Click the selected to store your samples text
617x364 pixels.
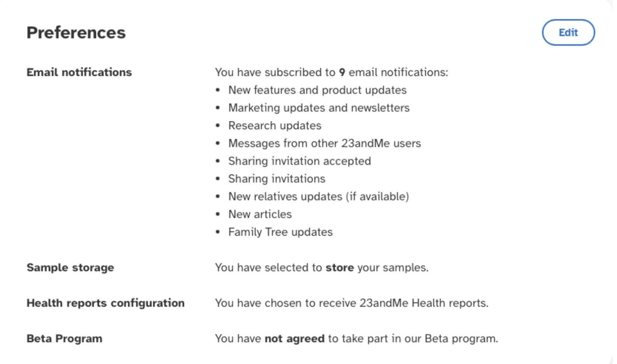click(321, 268)
